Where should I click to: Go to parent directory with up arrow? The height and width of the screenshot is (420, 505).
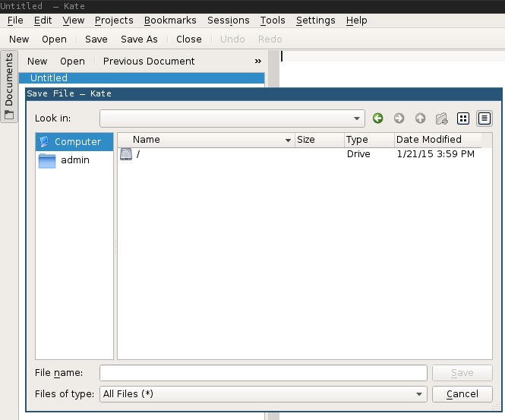coord(420,118)
